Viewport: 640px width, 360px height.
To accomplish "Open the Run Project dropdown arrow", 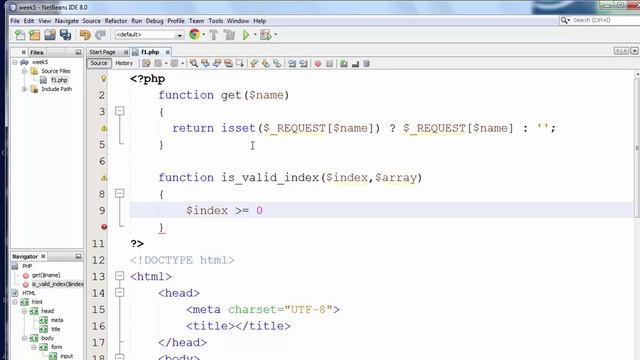I will [x=255, y=35].
